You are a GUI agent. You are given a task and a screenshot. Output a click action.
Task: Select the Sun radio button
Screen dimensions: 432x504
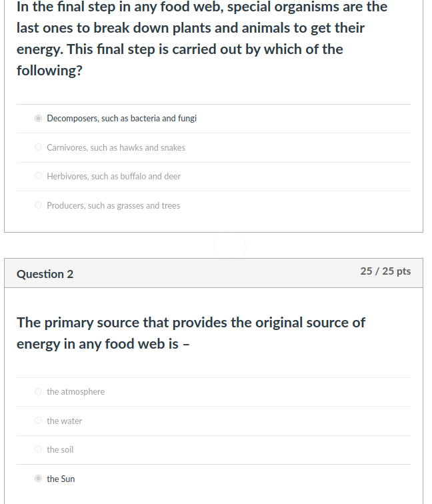coord(39,479)
